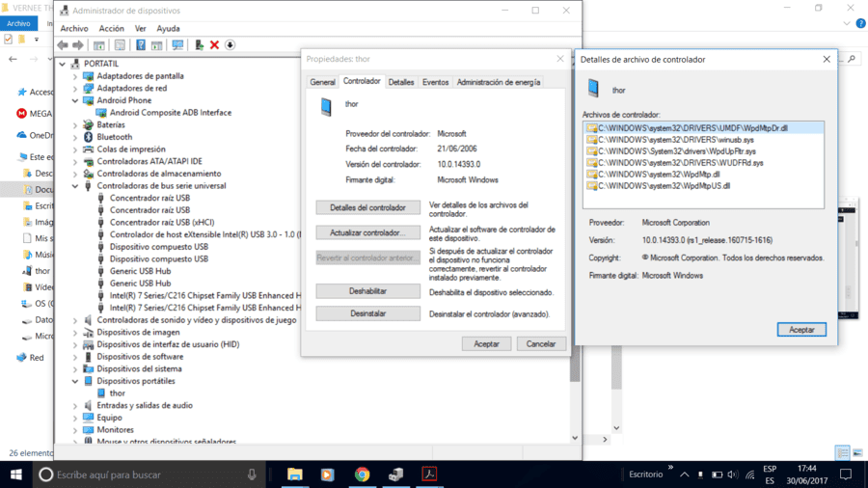This screenshot has height=488, width=868.
Task: Click the taskbar search box
Action: (149, 474)
